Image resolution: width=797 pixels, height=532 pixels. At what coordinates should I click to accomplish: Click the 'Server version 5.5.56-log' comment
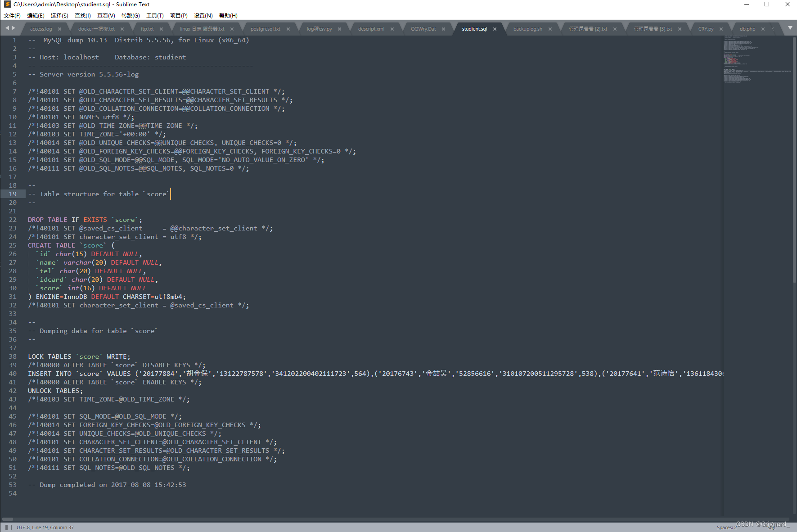[83, 74]
